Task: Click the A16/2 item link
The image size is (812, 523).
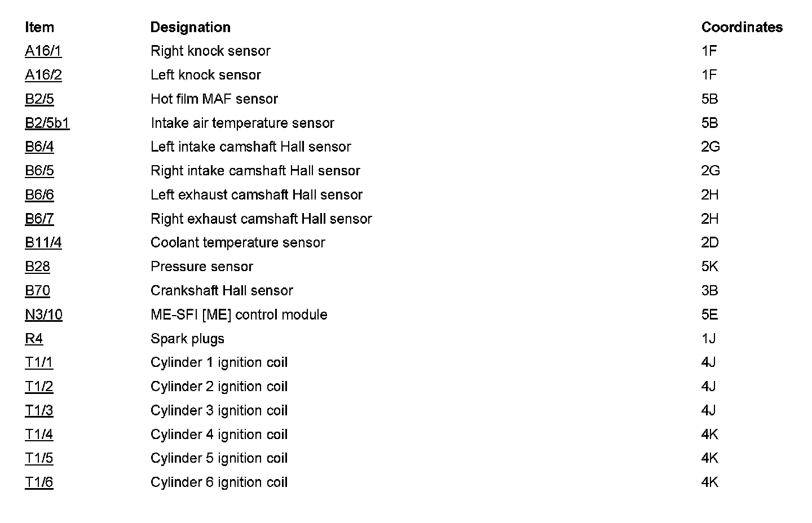Action: (x=43, y=75)
